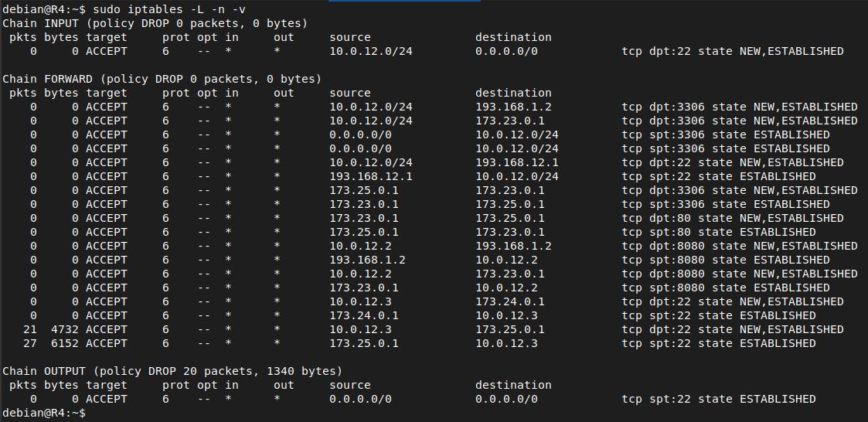Click the 6152 bytes counter value
Screen dimensions: 868x422
tap(65, 343)
